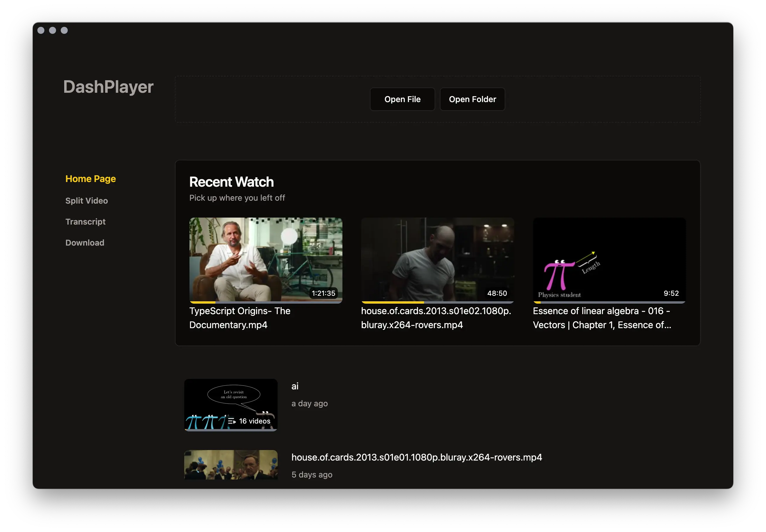This screenshot has height=532, width=766.
Task: Resume the TypeScript Origins documentary thumbnail
Action: pos(266,260)
